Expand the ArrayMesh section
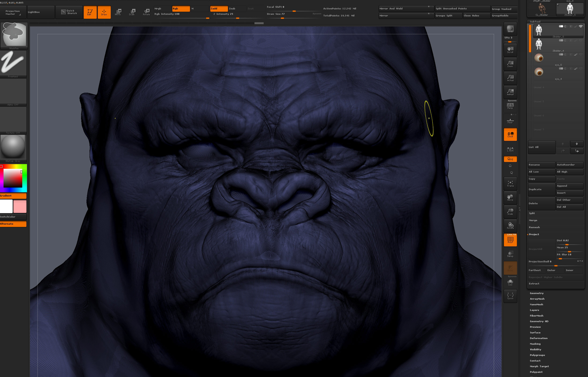Screen dimensions: 588x377 (537, 299)
